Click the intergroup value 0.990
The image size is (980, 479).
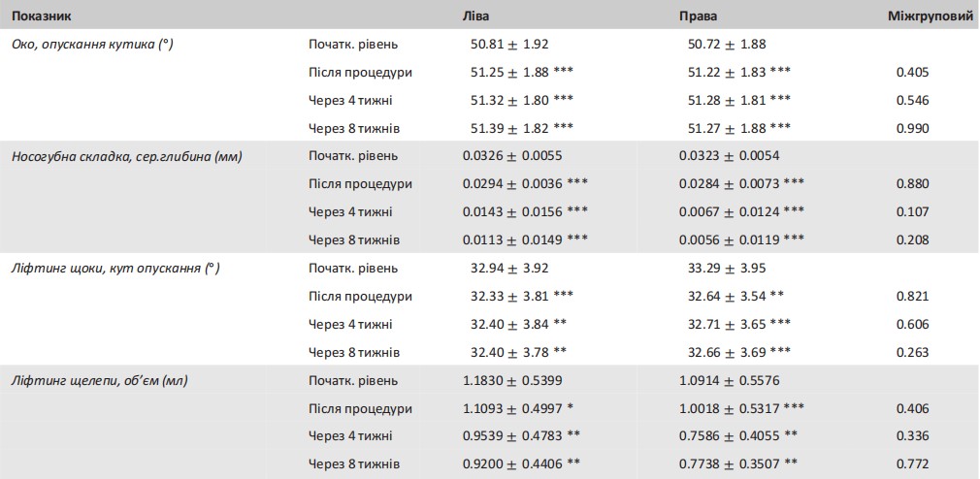click(x=913, y=128)
